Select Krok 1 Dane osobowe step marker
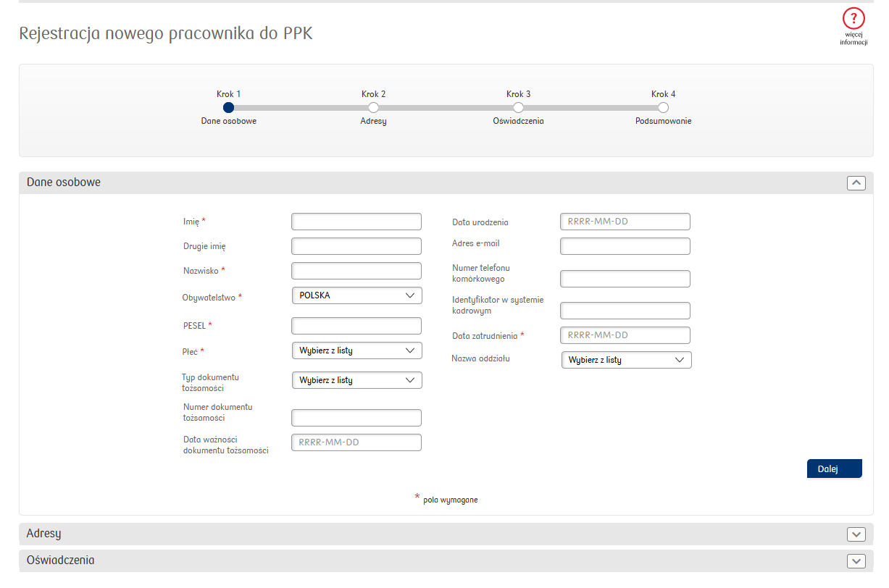Viewport: 889px width, 588px height. (x=228, y=107)
